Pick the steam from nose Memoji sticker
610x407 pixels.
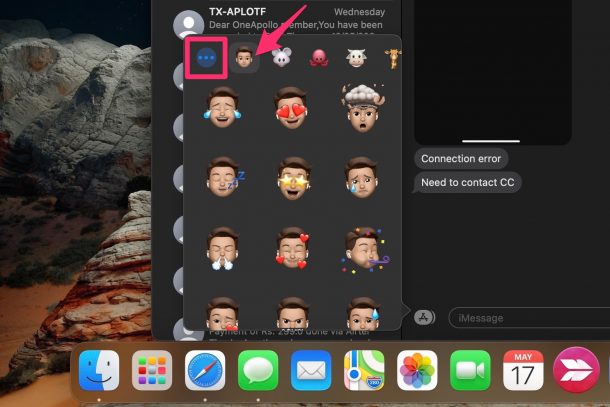click(222, 249)
